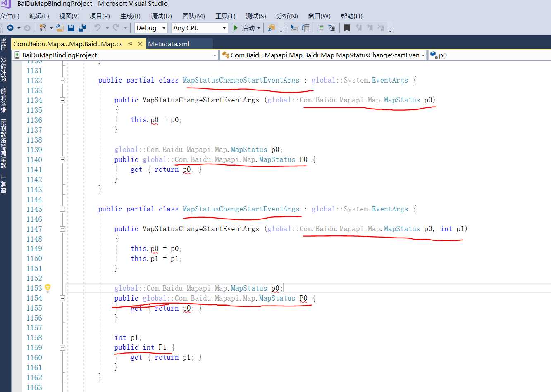Pin the BaiduMap.cs tab with pin icon
551x392 pixels.
tap(131, 43)
